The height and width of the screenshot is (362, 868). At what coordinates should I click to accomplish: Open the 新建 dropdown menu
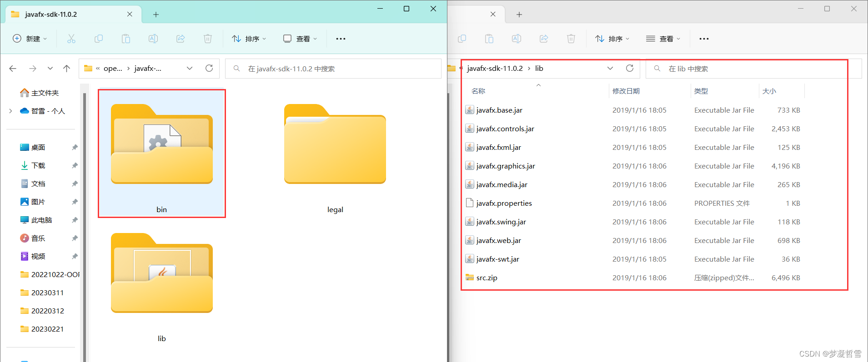(x=30, y=39)
